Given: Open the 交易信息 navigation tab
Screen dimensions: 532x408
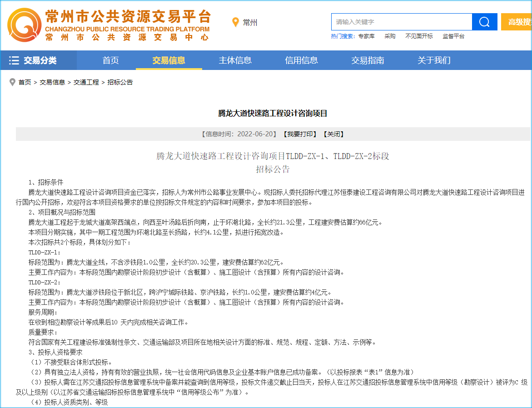Looking at the screenshot, I should pyautogui.click(x=169, y=60).
